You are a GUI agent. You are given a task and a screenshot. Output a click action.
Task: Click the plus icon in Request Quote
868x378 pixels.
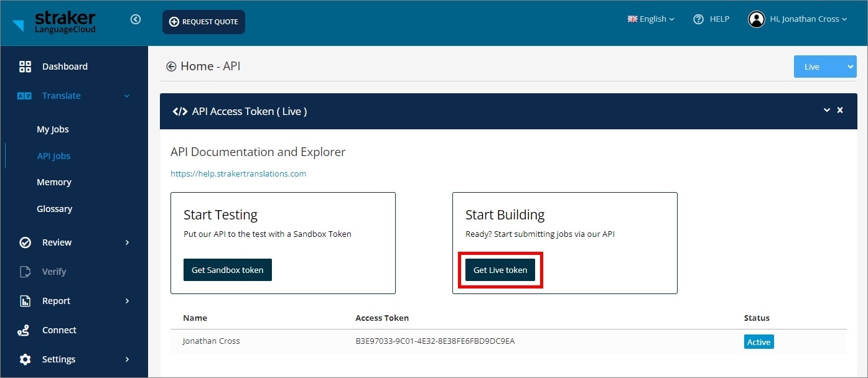pos(174,22)
